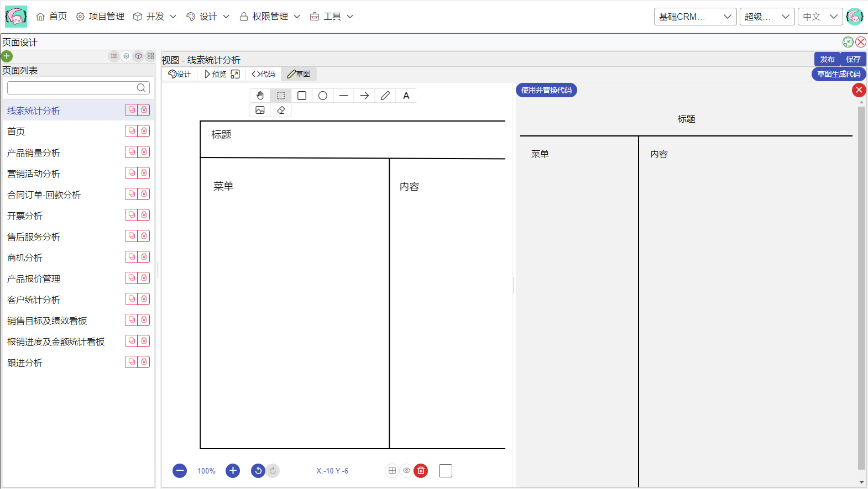Screen dimensions: 868x489
Task: Toggle the eye visibility button
Action: tap(406, 471)
